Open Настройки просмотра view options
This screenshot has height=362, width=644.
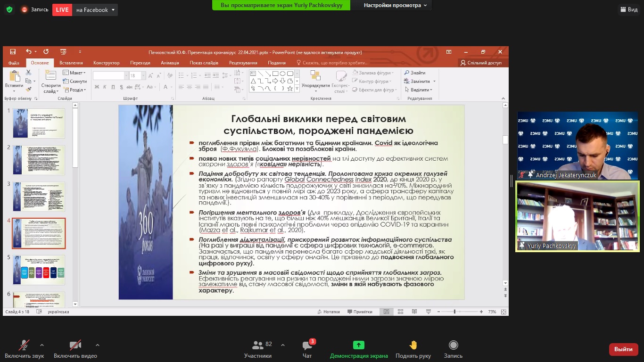395,5
